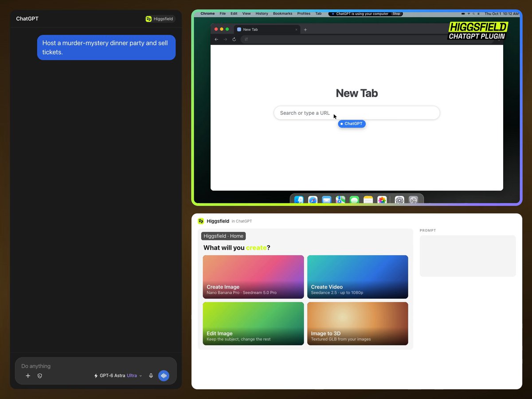Open System Settings from the Dock

pos(413,200)
